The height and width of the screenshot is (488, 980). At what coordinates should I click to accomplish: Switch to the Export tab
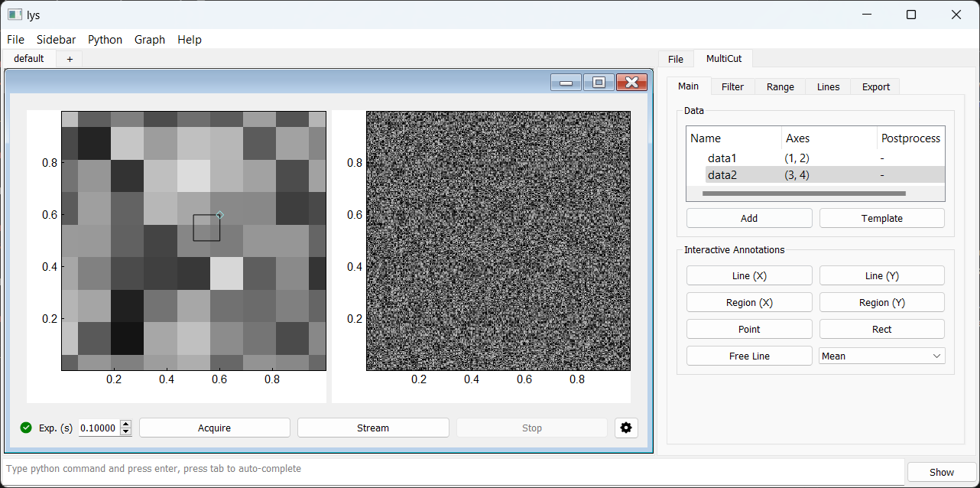(875, 86)
